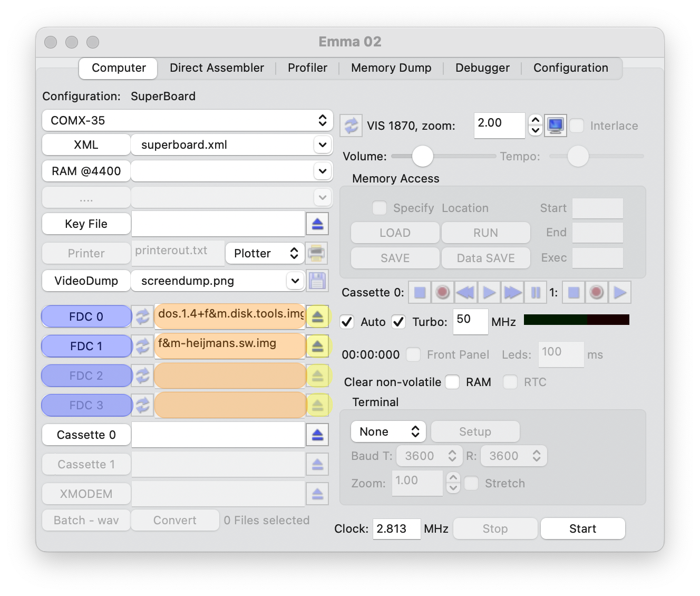Image resolution: width=700 pixels, height=596 pixels.
Task: Uncheck the Turbo checkbox
Action: tap(398, 322)
